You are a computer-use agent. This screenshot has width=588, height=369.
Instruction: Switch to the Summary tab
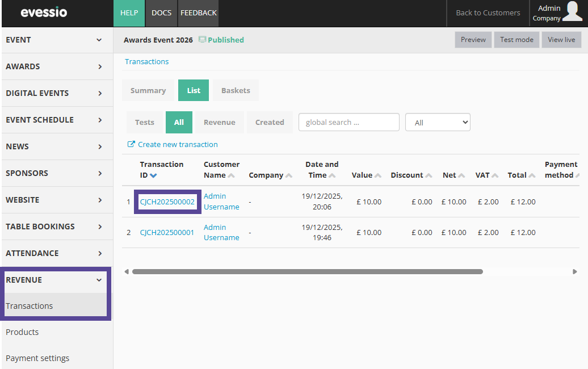pos(148,90)
